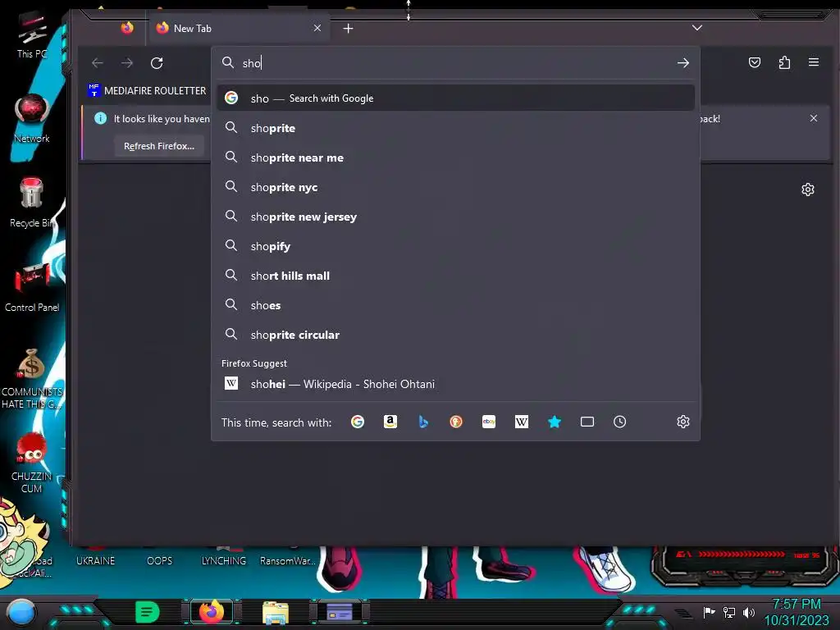Dismiss the refresh Firefox notification bar
Viewport: 840px width, 630px height.
pyautogui.click(x=814, y=118)
